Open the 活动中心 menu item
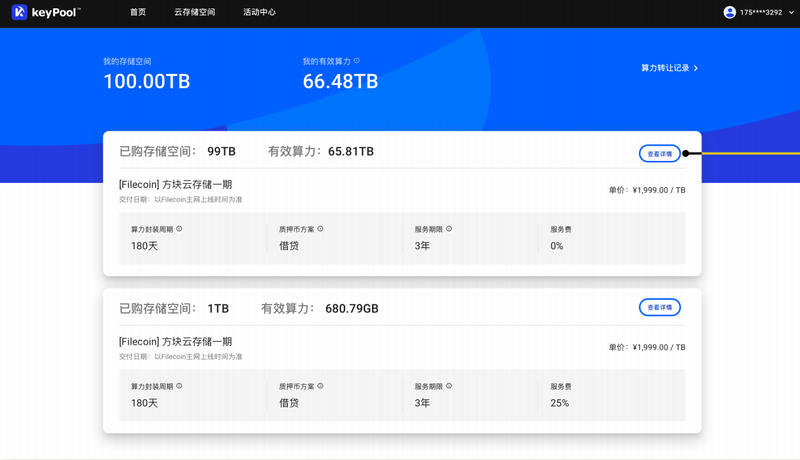The image size is (800, 460). click(259, 12)
